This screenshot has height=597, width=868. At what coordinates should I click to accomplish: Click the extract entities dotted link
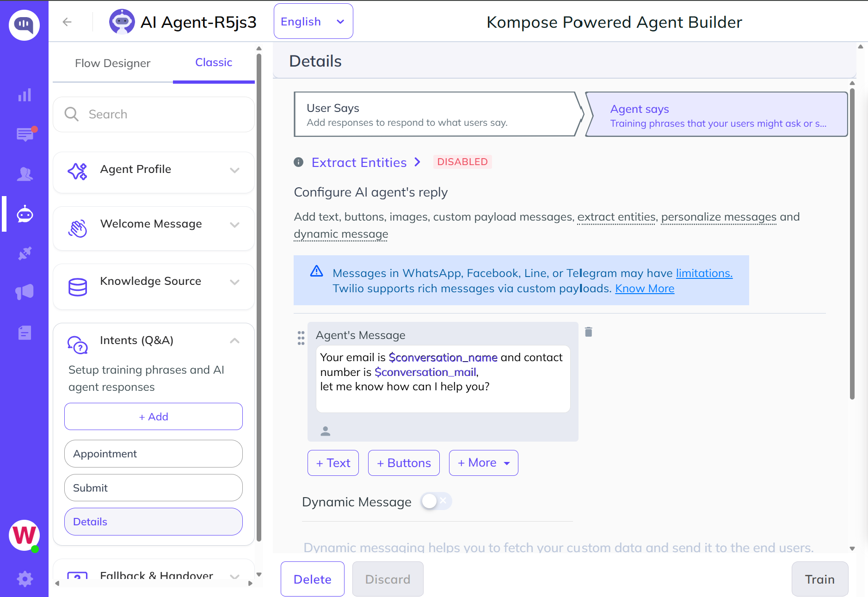616,217
